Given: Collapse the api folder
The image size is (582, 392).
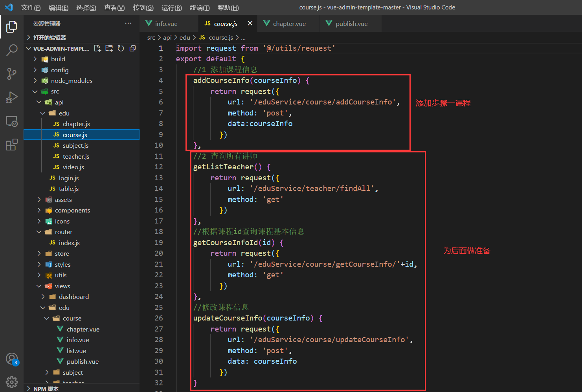Looking at the screenshot, I should tap(81, 102).
